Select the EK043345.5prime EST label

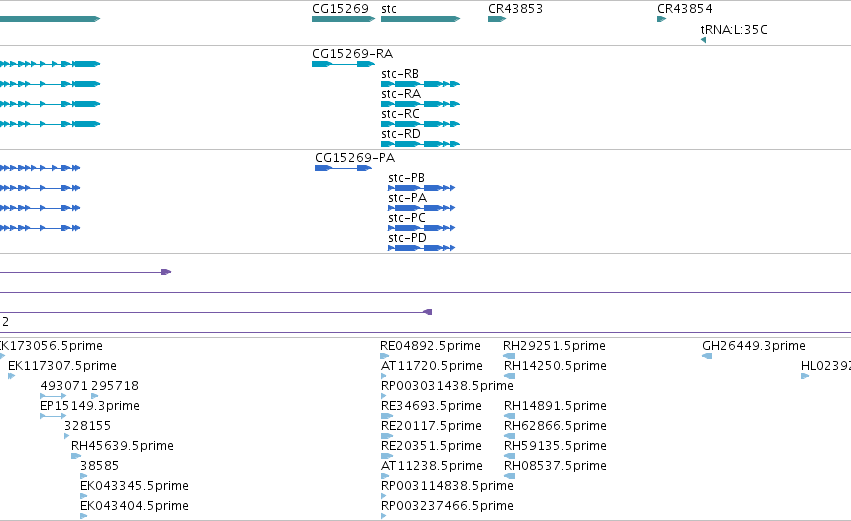(x=134, y=486)
